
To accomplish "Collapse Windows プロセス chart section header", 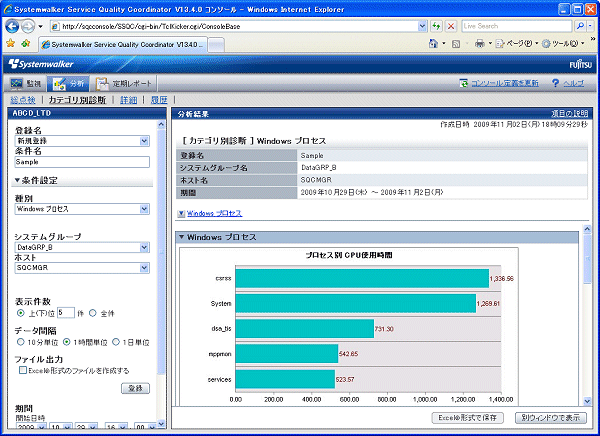I will (x=182, y=237).
